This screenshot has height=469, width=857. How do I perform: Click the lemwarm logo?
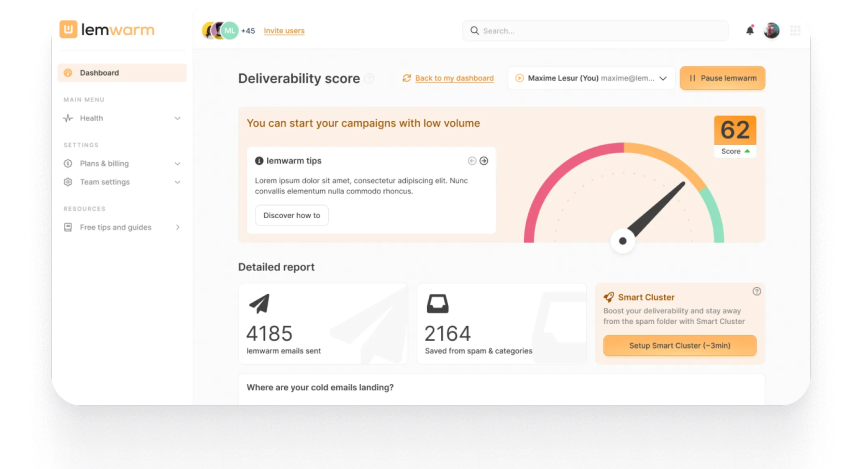[107, 30]
